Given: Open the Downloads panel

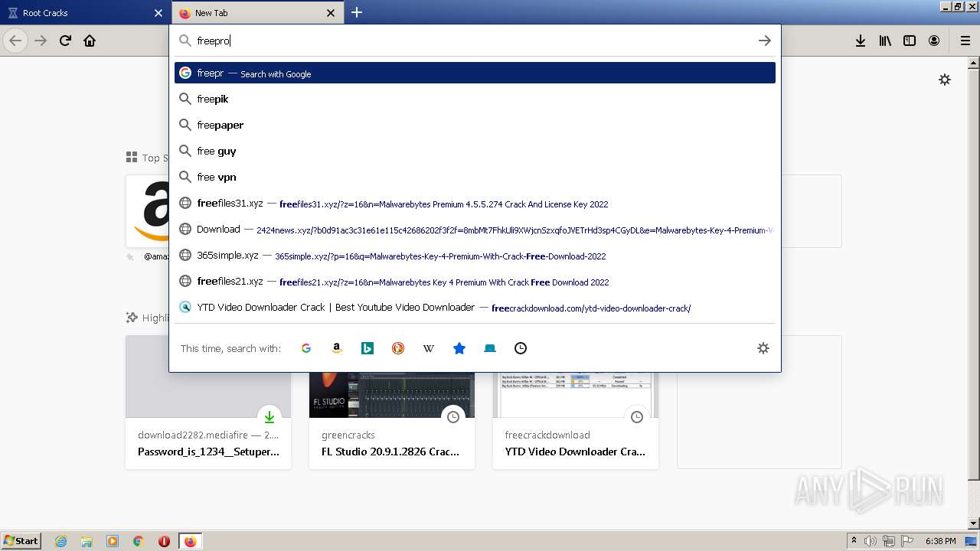Looking at the screenshot, I should click(x=861, y=41).
